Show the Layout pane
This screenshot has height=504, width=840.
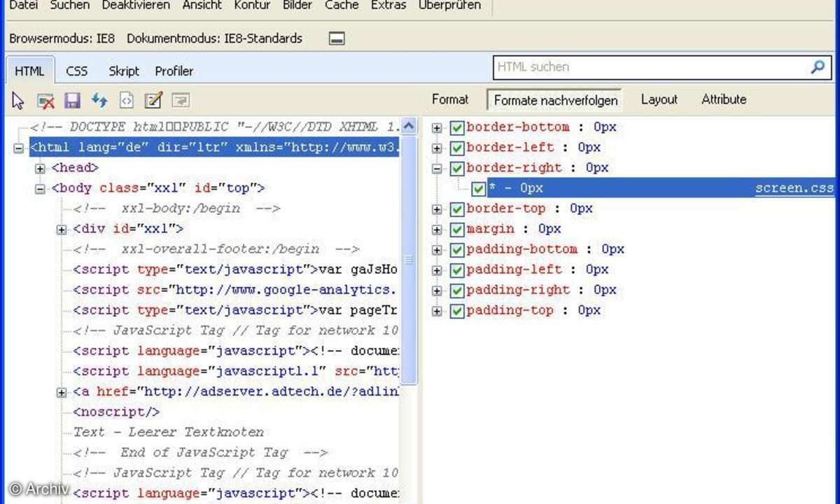(x=659, y=99)
